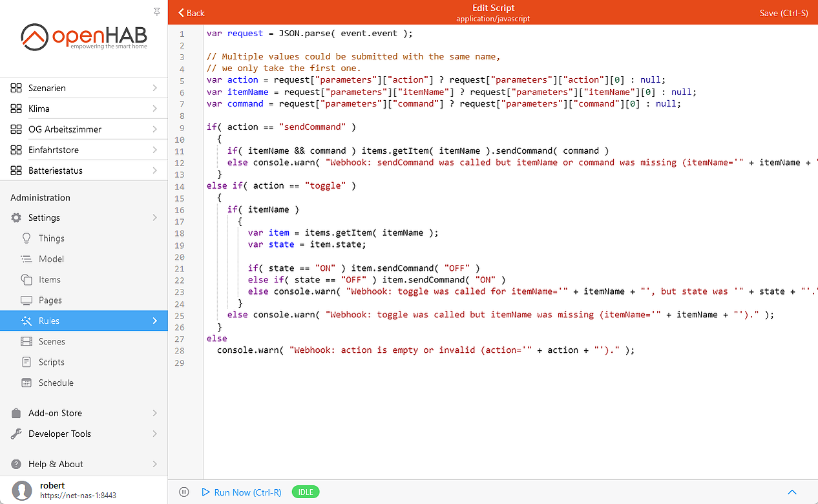Viewport: 818px width, 504px height.
Task: Expand the Add-on Store chevron
Action: tap(155, 413)
